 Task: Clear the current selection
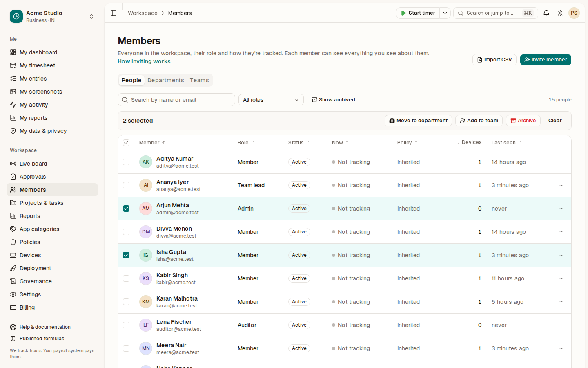click(x=555, y=121)
